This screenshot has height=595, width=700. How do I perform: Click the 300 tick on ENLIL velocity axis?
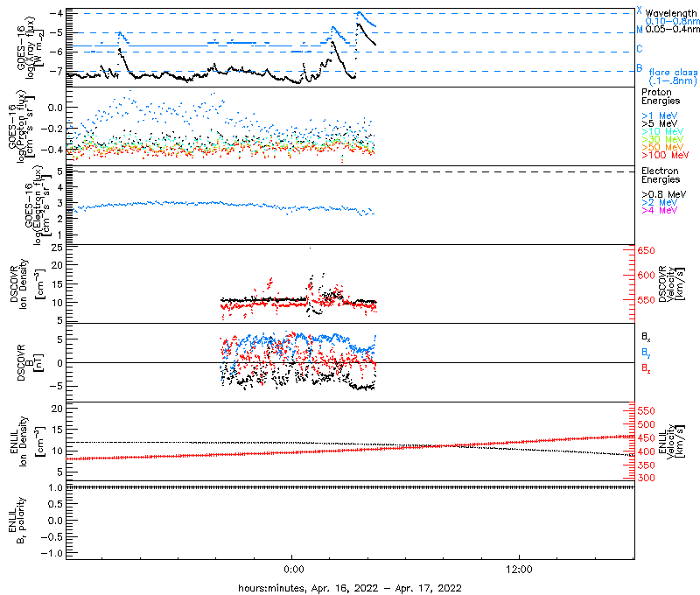pyautogui.click(x=646, y=478)
